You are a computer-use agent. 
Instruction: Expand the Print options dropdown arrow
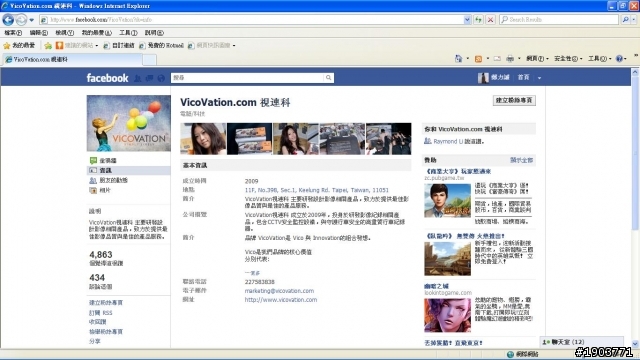[519, 59]
